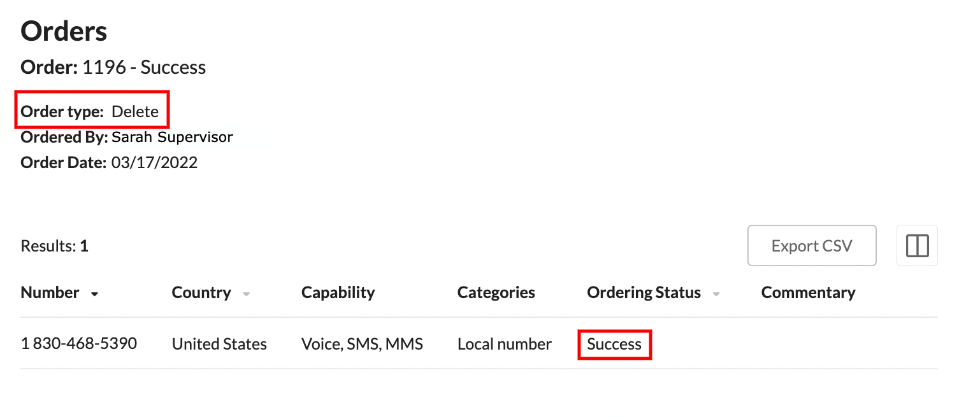Click the Orders page heading
Viewport: 980px width, 419px height.
click(x=64, y=31)
